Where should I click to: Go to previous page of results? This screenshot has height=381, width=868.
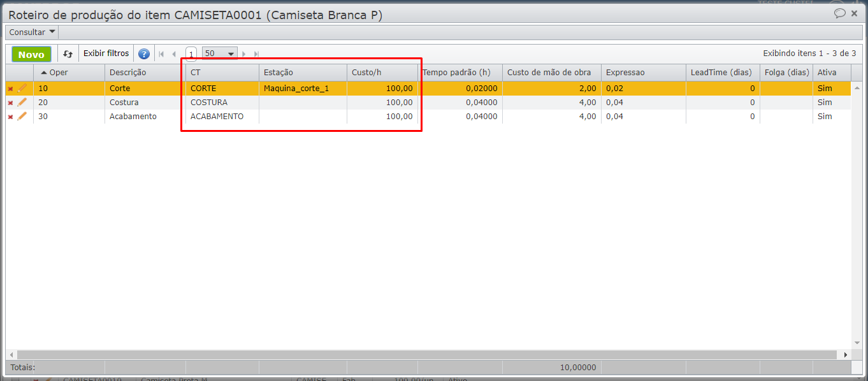(174, 54)
